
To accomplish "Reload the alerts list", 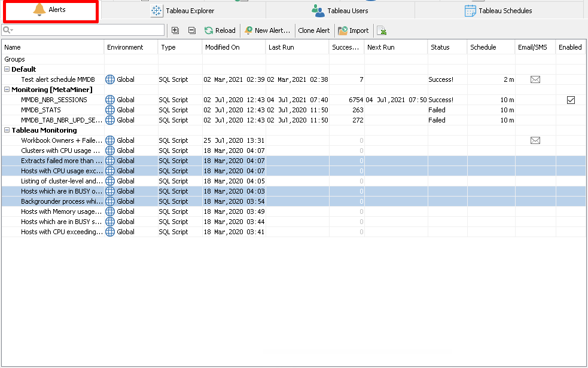I will pyautogui.click(x=220, y=30).
